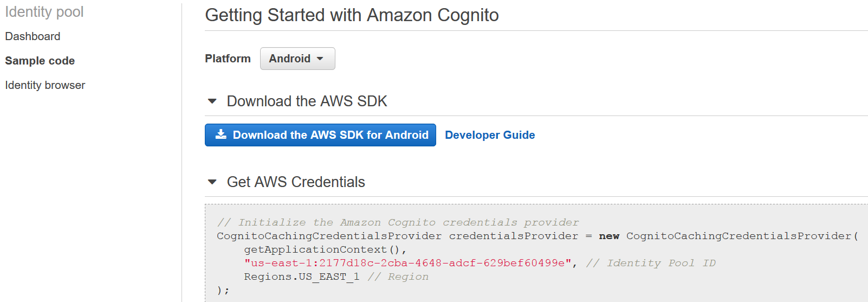This screenshot has width=868, height=302.
Task: Click the Download the AWS SDK heading text
Action: coord(307,101)
